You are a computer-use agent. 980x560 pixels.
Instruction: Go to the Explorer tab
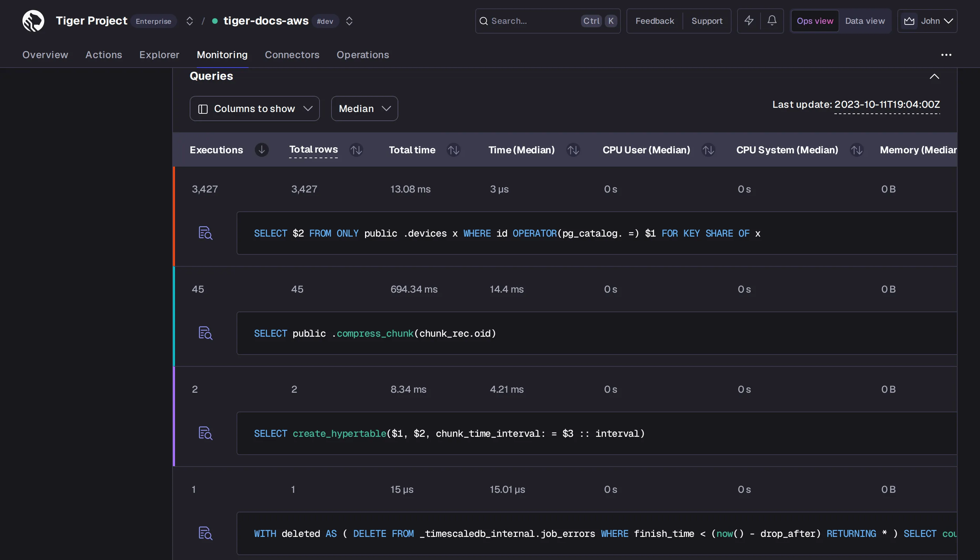click(x=159, y=55)
